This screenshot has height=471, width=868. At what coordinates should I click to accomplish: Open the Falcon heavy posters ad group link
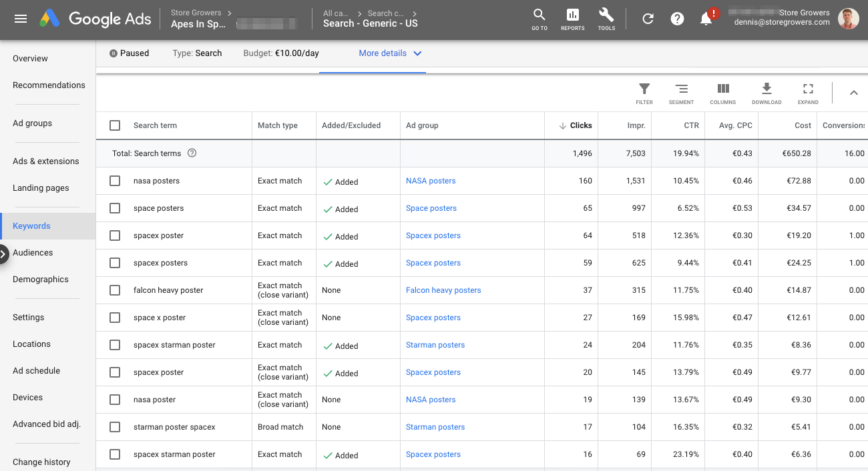(x=443, y=290)
